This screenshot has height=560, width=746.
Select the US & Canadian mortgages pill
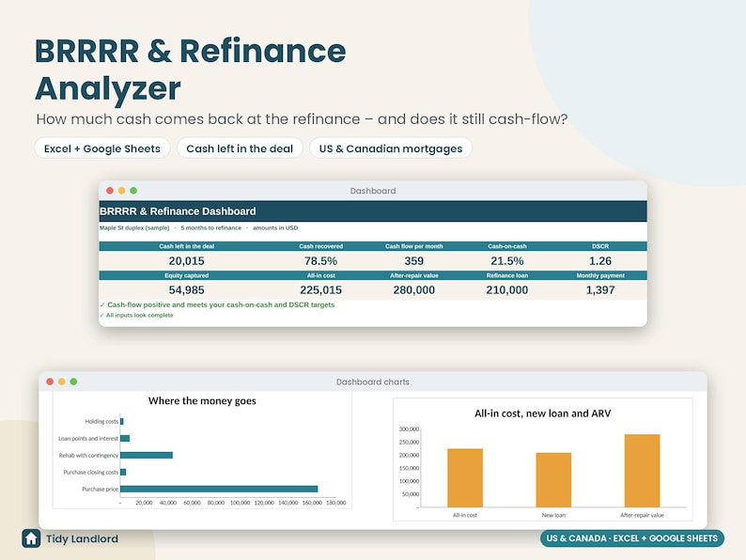click(391, 148)
